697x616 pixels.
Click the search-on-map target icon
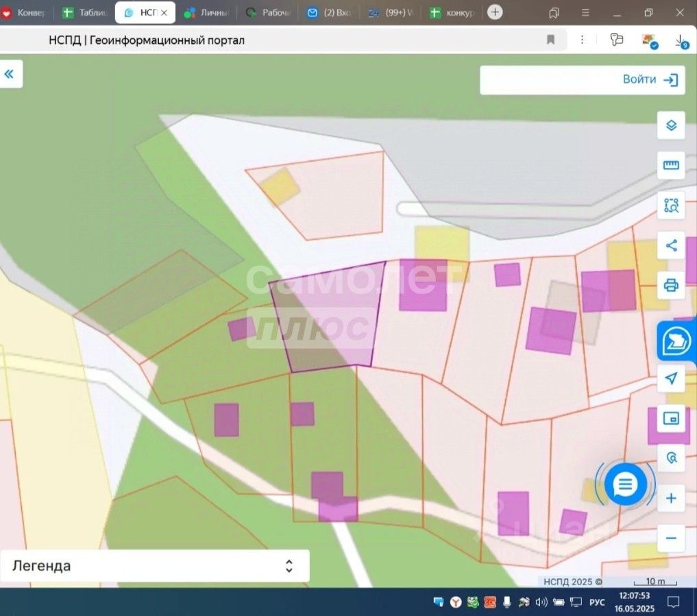point(671,458)
